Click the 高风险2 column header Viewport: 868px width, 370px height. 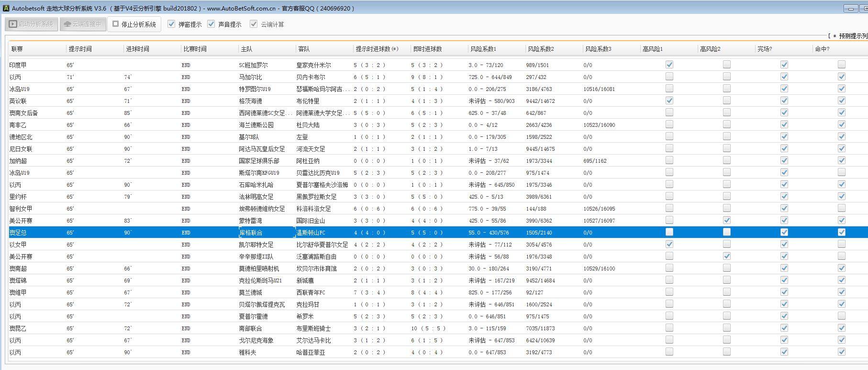click(x=710, y=49)
